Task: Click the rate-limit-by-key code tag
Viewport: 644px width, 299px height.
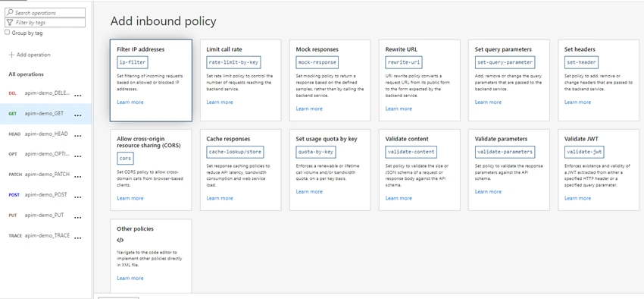Action: click(233, 62)
